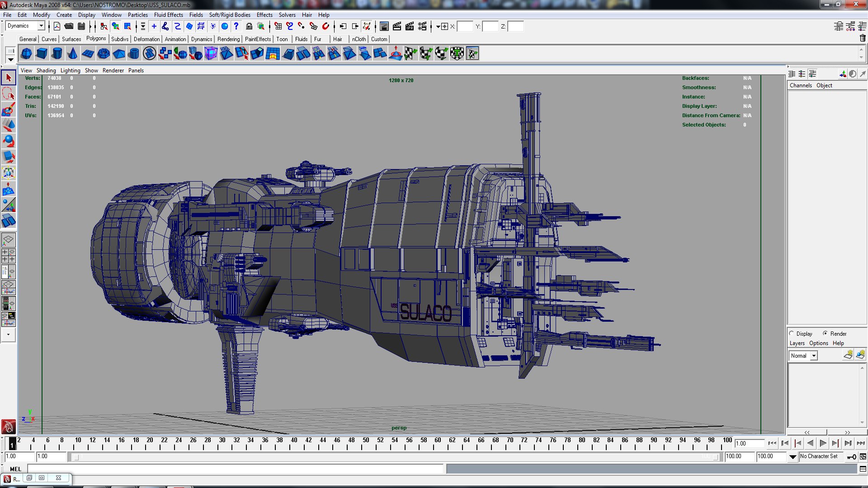Create a polygon pyramid from the shelf
Viewport: 868px width, 488px height.
(x=118, y=53)
